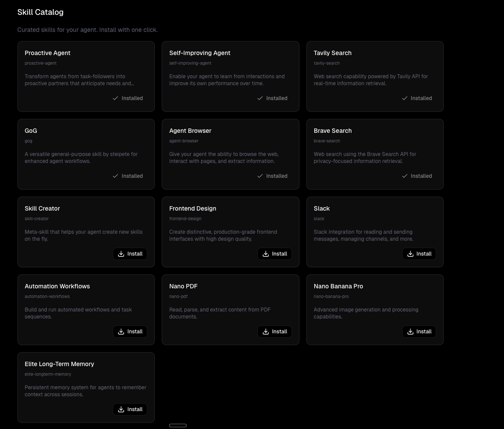
Task: Click the download icon on Frontend Design
Action: point(266,254)
